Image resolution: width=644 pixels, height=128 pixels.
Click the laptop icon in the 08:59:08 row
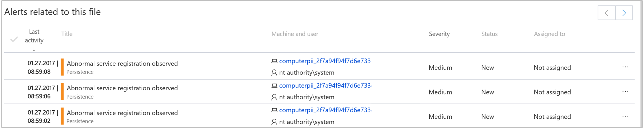tap(274, 61)
